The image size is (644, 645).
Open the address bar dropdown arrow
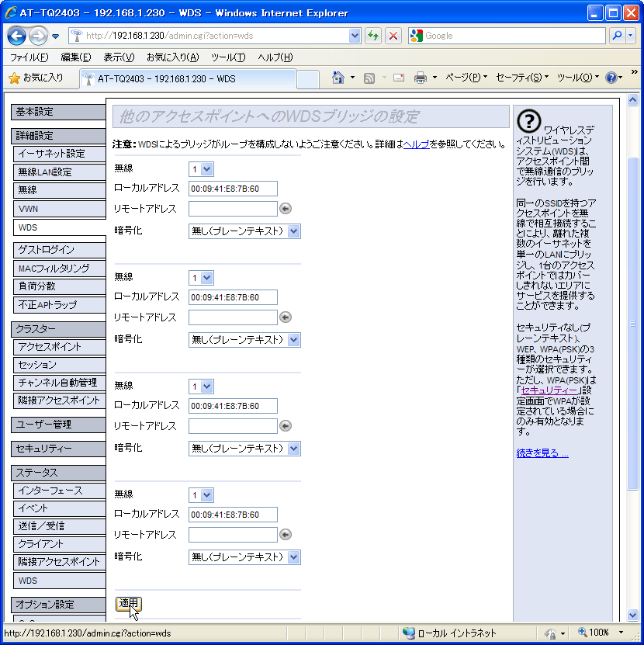[355, 36]
